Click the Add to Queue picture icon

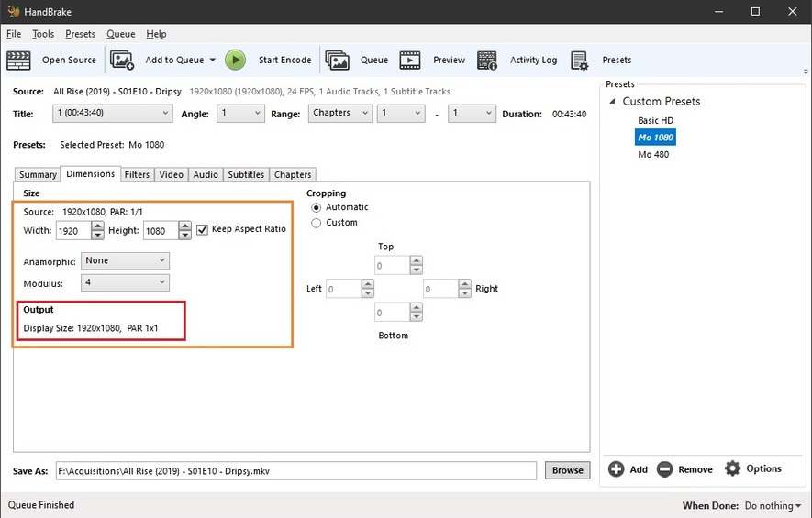pyautogui.click(x=122, y=60)
